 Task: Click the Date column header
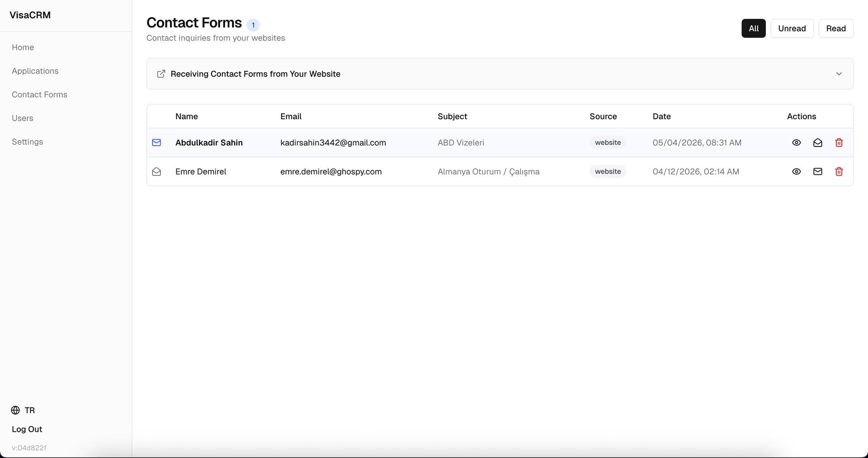point(662,117)
